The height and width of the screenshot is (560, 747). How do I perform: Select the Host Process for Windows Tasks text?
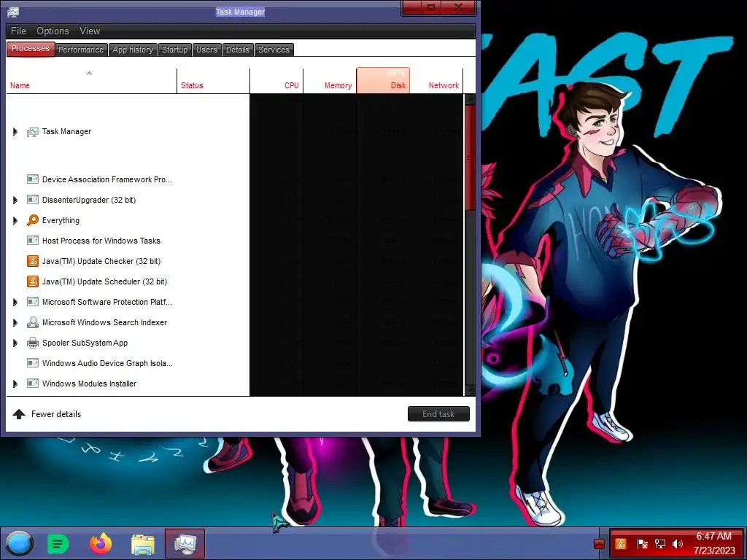[x=101, y=241]
